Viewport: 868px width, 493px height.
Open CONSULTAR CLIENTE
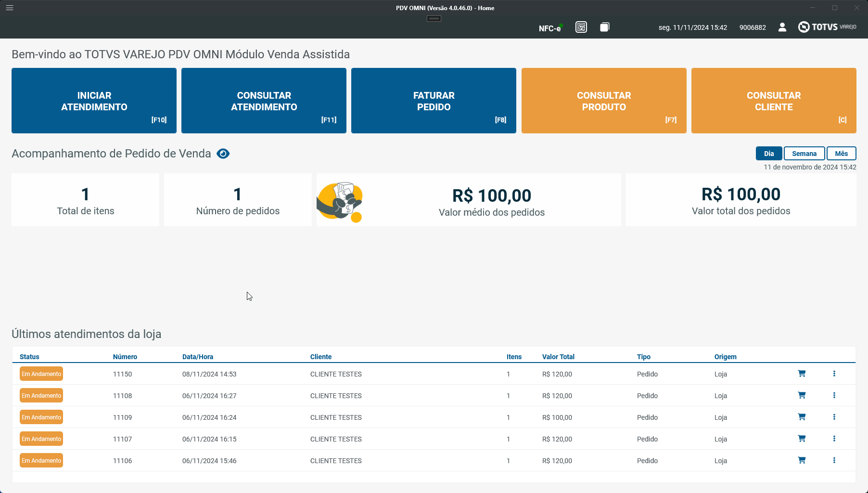point(773,101)
